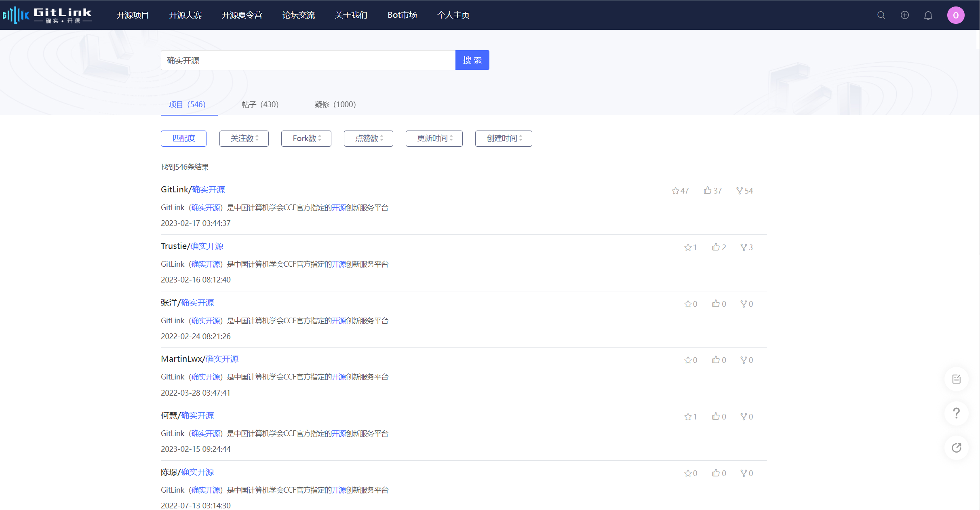The image size is (980, 510).
Task: Switch to 帖子 (430) tab
Action: click(260, 105)
